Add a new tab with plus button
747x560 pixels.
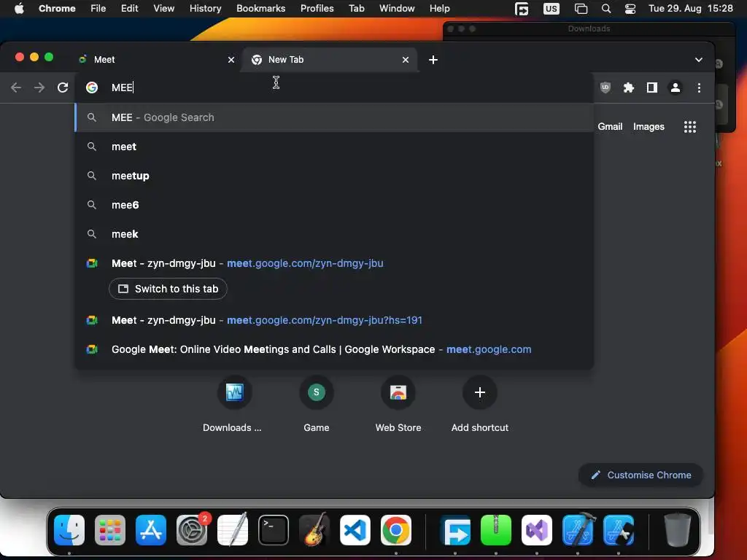433,60
